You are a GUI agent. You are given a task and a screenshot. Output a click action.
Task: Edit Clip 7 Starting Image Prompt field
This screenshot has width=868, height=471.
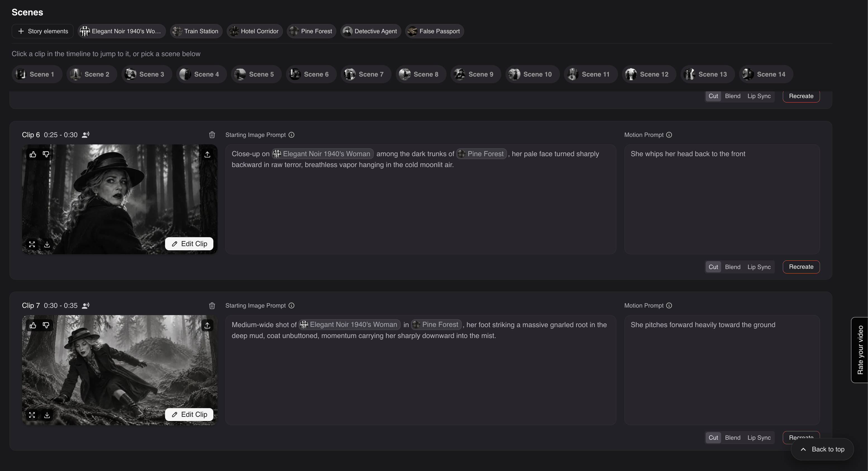(x=421, y=370)
